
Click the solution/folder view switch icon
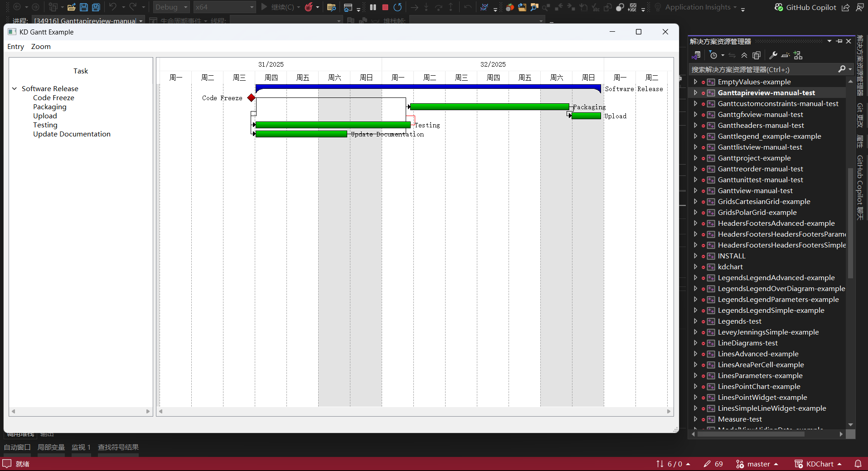[696, 55]
